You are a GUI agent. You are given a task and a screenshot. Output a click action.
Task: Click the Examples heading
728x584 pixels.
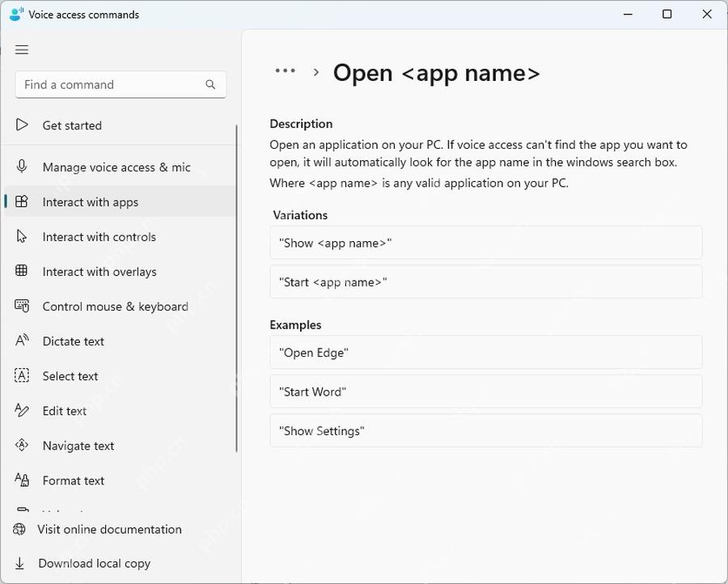[295, 325]
